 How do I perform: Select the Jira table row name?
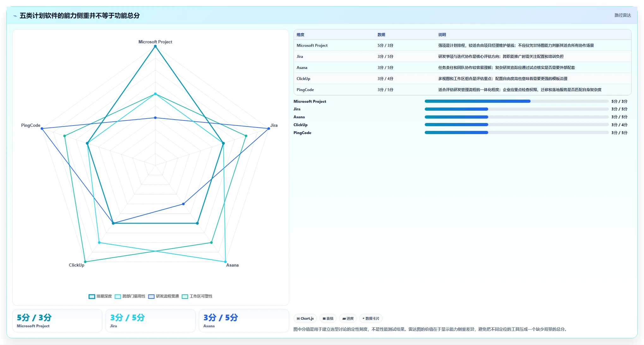[x=300, y=57]
